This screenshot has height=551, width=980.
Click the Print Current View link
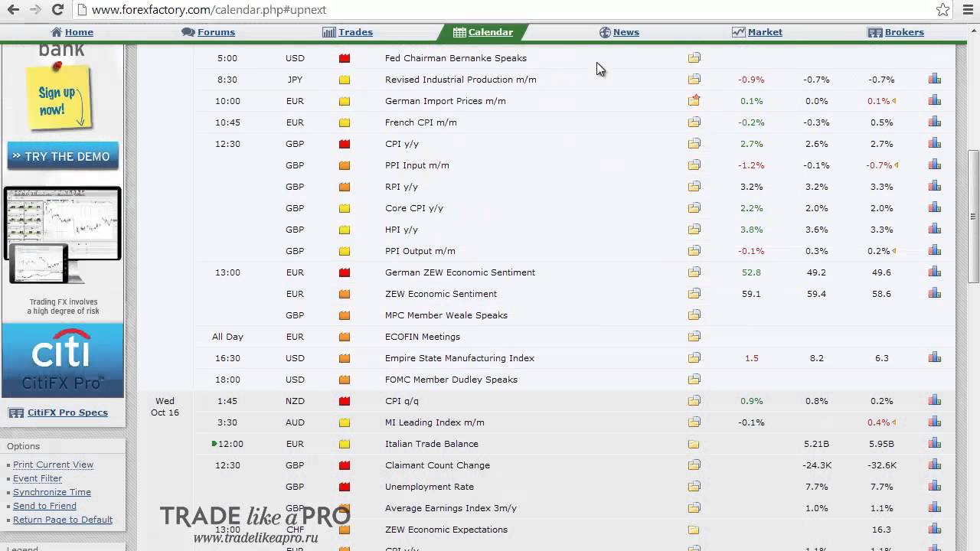(53, 465)
